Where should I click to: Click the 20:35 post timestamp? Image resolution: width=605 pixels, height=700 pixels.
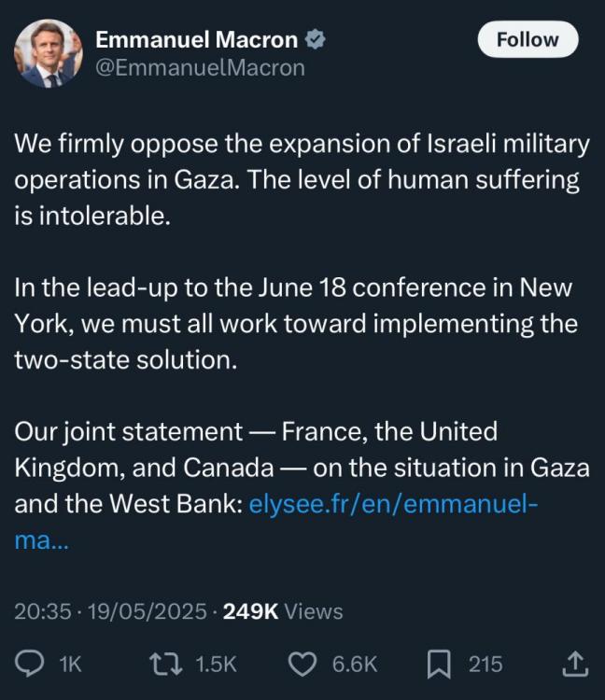(x=43, y=611)
